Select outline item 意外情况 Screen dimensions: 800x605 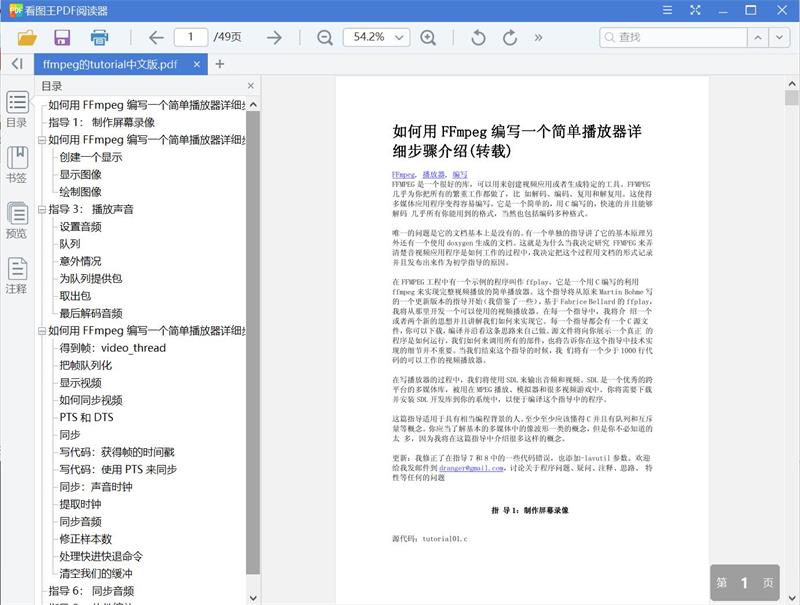pos(81,261)
